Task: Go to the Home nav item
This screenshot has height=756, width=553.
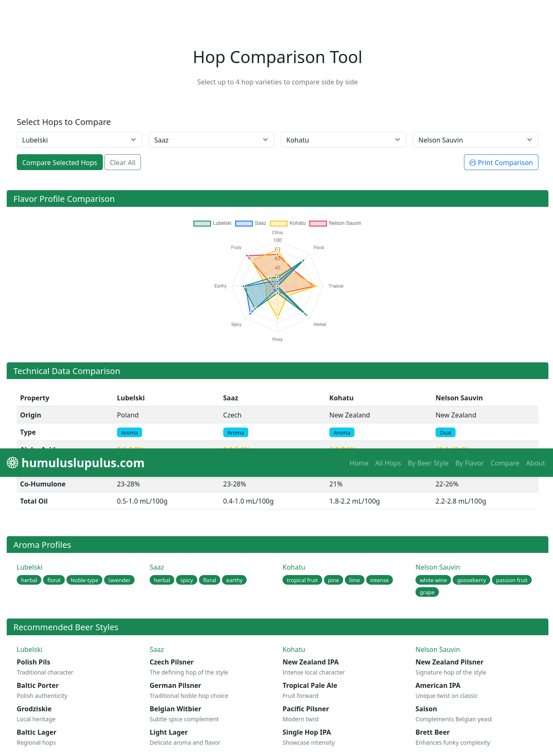Action: [359, 463]
